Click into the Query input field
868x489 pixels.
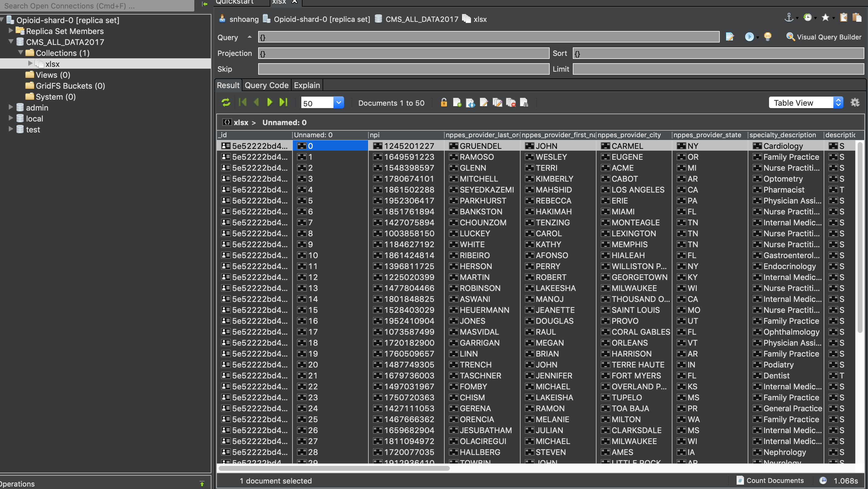[489, 37]
